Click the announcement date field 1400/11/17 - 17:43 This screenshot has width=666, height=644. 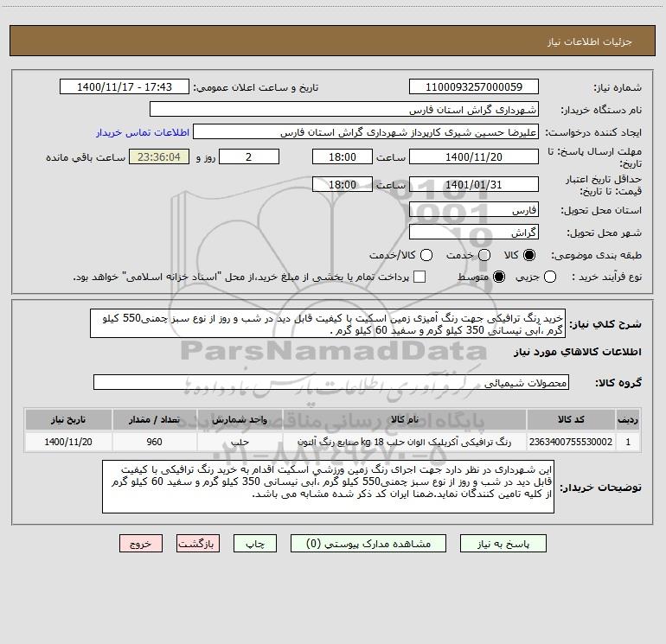125,87
